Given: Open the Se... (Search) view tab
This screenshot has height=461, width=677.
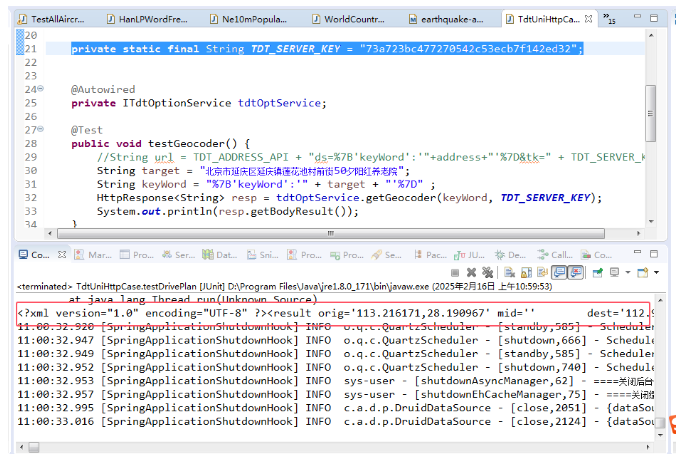Looking at the screenshot, I should pos(386,255).
